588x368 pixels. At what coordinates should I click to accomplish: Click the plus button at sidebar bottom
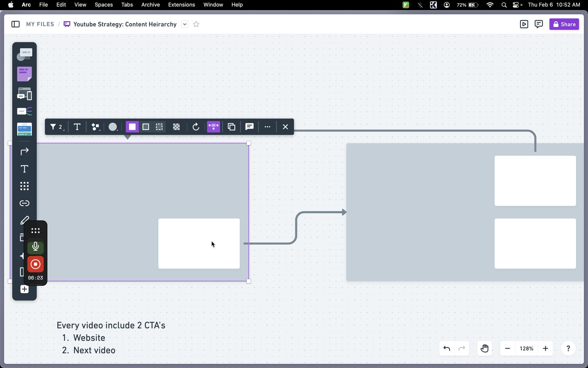(x=25, y=289)
